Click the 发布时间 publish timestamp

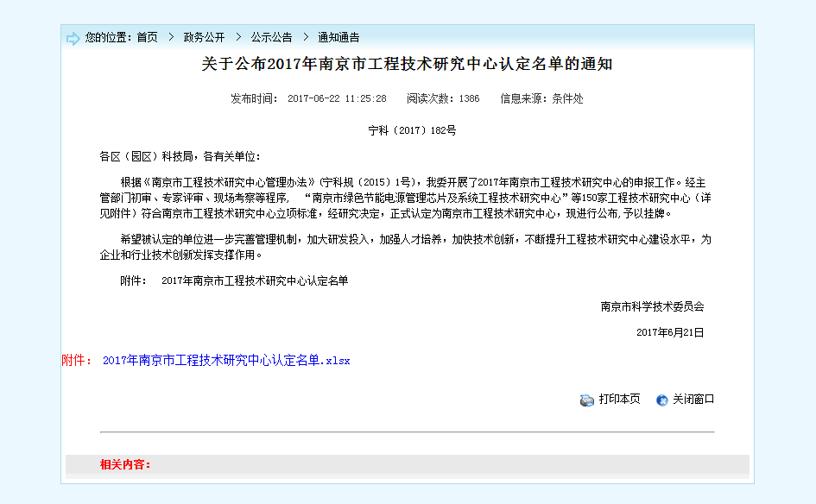tap(308, 98)
